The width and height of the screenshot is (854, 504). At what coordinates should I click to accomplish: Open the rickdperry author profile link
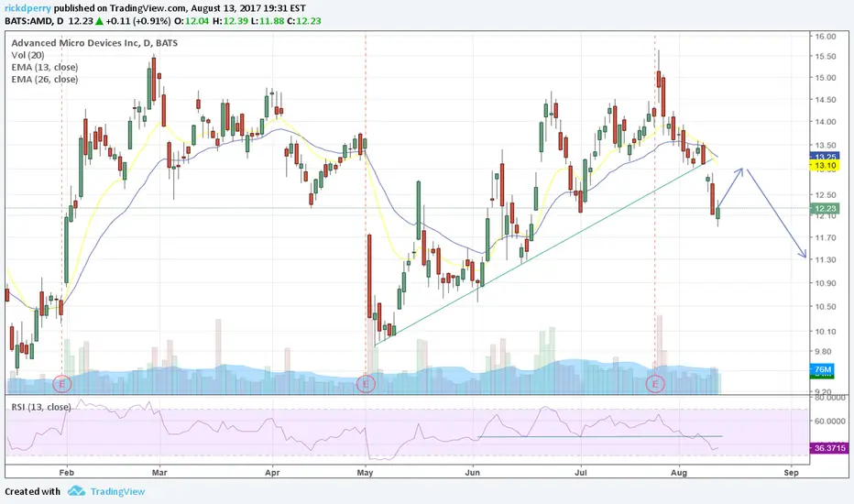tap(28, 8)
